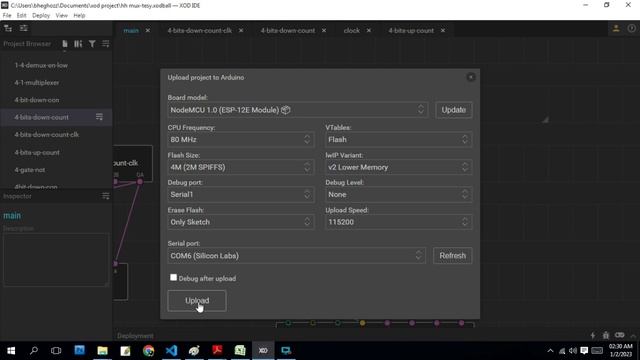Click the filter icon in Project Browser

(x=92, y=44)
